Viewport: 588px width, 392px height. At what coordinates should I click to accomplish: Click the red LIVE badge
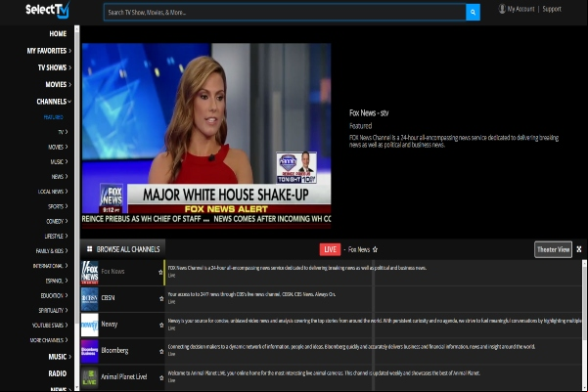[330, 249]
